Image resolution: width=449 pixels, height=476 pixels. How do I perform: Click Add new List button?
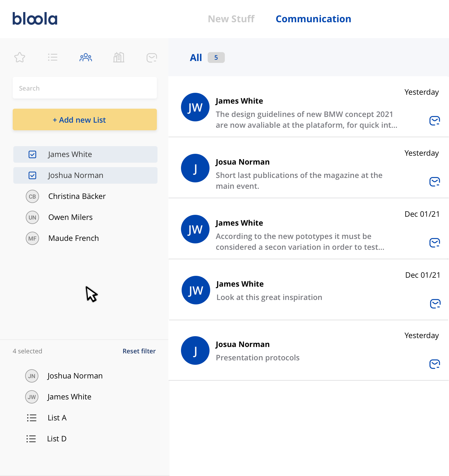click(x=85, y=119)
